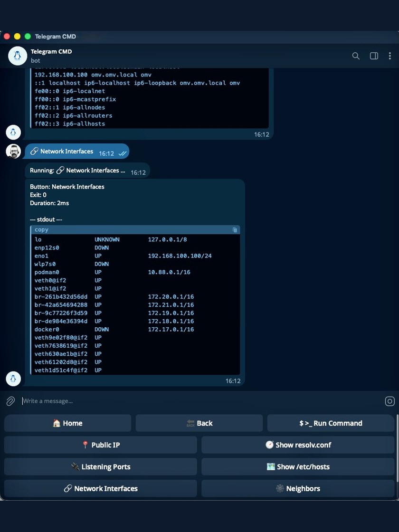Viewport: 399px width, 532px height.
Task: Click the fe00::0 ip6-localnet line
Action: pos(69,91)
